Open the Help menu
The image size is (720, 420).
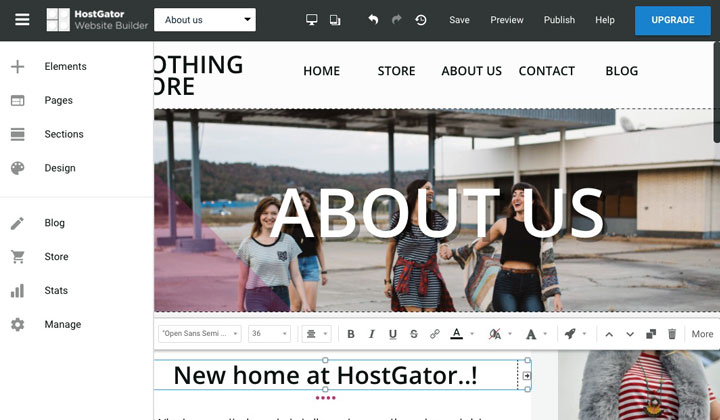click(x=605, y=20)
